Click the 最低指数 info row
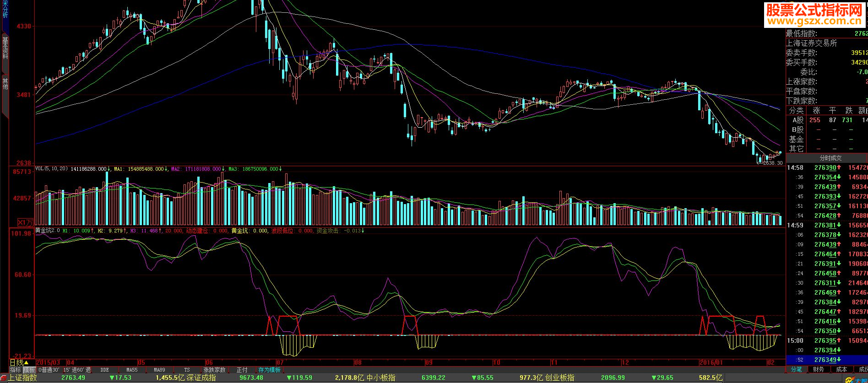 click(827, 33)
